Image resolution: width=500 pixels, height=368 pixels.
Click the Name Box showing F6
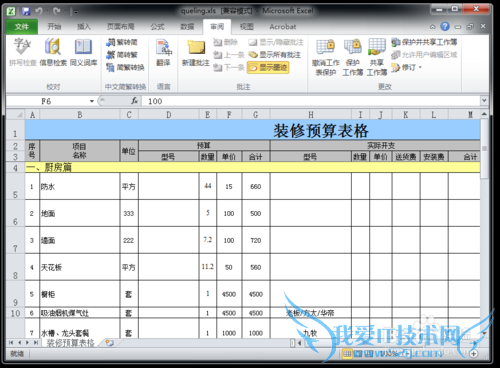[47, 101]
